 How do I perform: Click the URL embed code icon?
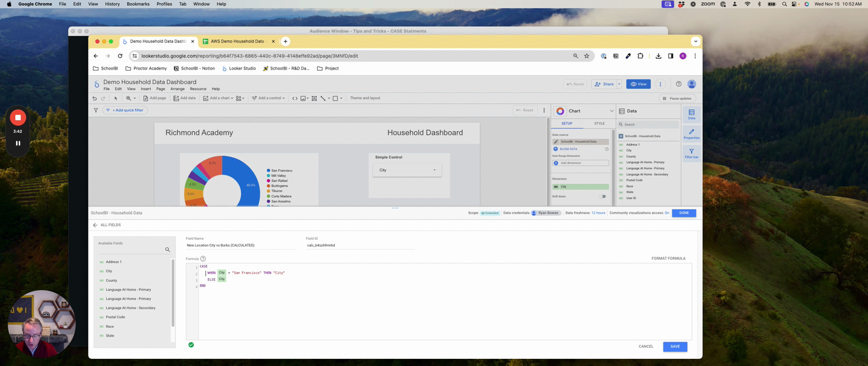295,98
